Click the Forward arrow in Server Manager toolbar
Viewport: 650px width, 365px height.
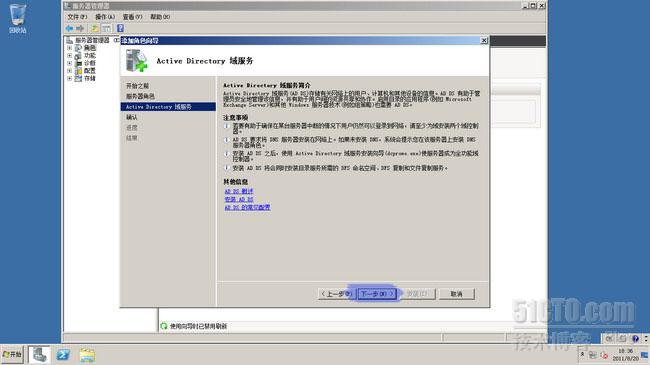[x=80, y=28]
